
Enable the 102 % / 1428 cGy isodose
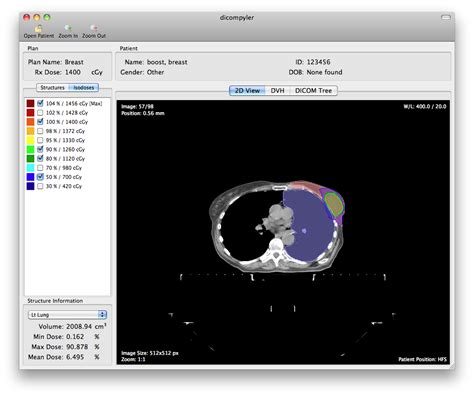[40, 113]
